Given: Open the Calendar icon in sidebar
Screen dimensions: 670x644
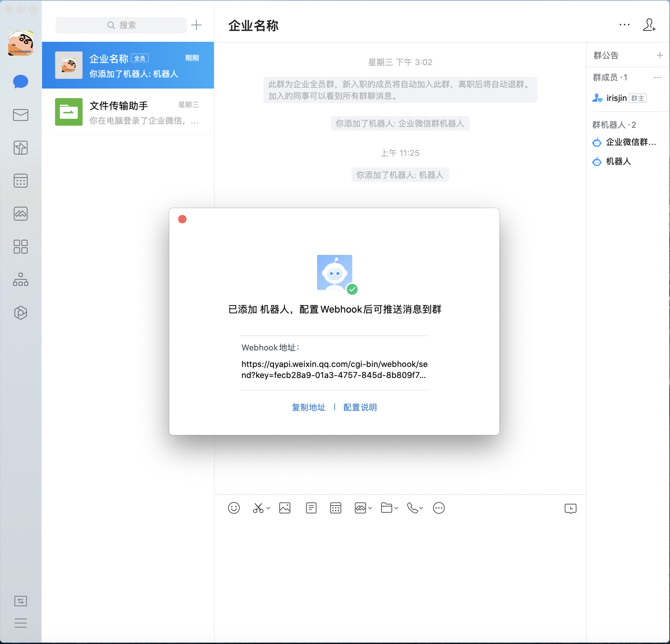Looking at the screenshot, I should pos(20,181).
